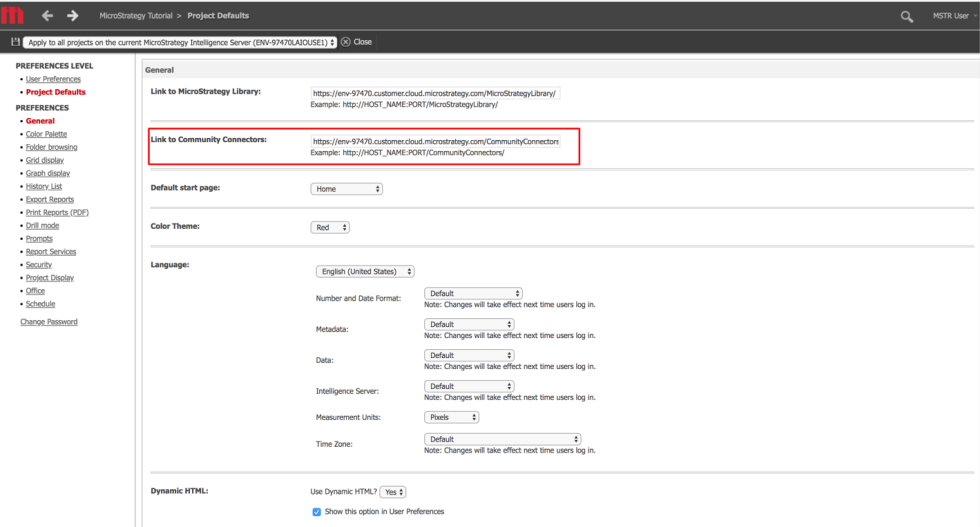The height and width of the screenshot is (527, 980).
Task: Open the Use Dynamic HTML dropdown
Action: click(392, 492)
